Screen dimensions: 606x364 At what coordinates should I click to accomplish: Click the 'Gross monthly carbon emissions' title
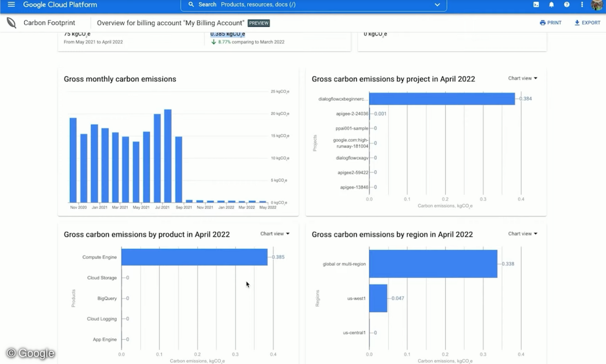[120, 79]
